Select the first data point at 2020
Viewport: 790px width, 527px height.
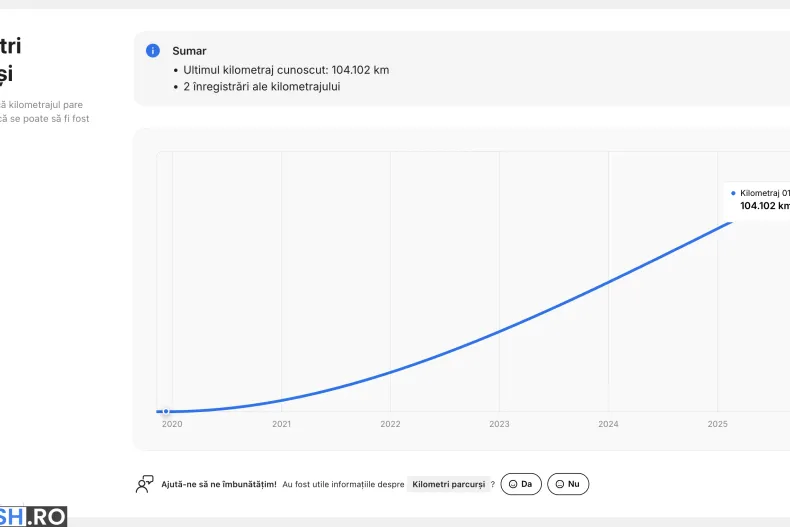tap(166, 412)
